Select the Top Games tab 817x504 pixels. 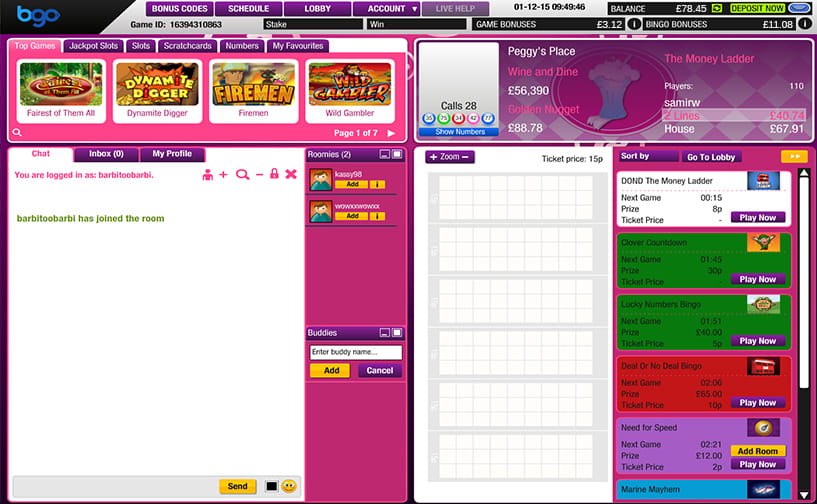(x=34, y=46)
